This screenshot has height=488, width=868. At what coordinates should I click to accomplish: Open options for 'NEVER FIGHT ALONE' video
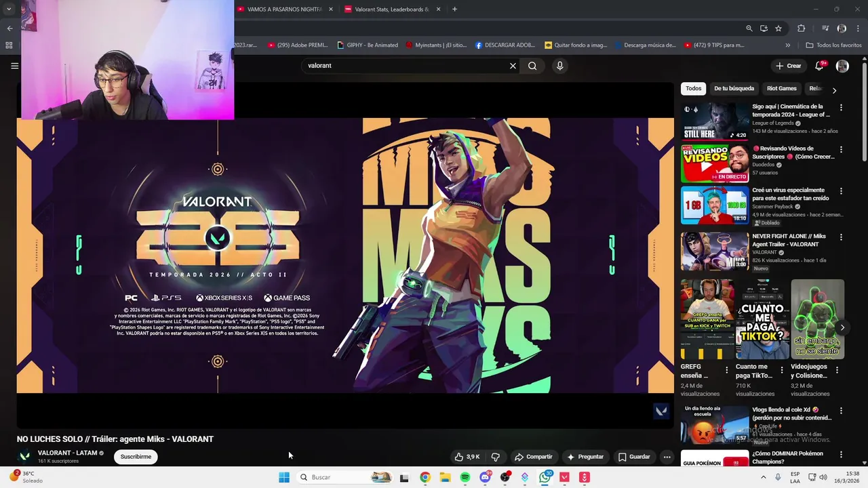click(841, 238)
